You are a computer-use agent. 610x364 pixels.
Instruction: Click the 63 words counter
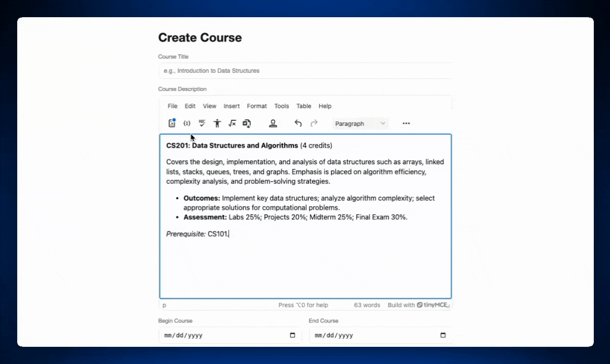tap(367, 305)
